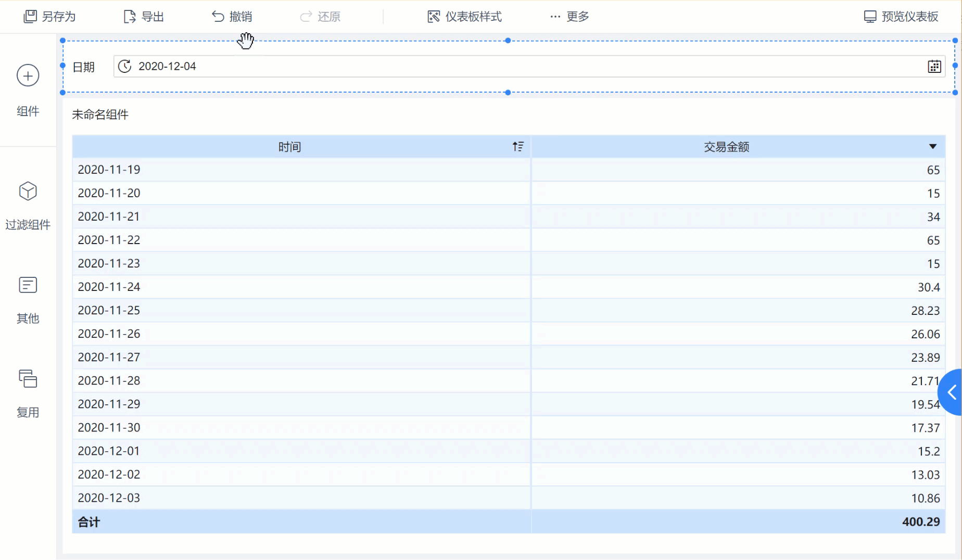This screenshot has height=560, width=962.
Task: Open the Reuse (复用) panel icon
Action: coord(28,378)
